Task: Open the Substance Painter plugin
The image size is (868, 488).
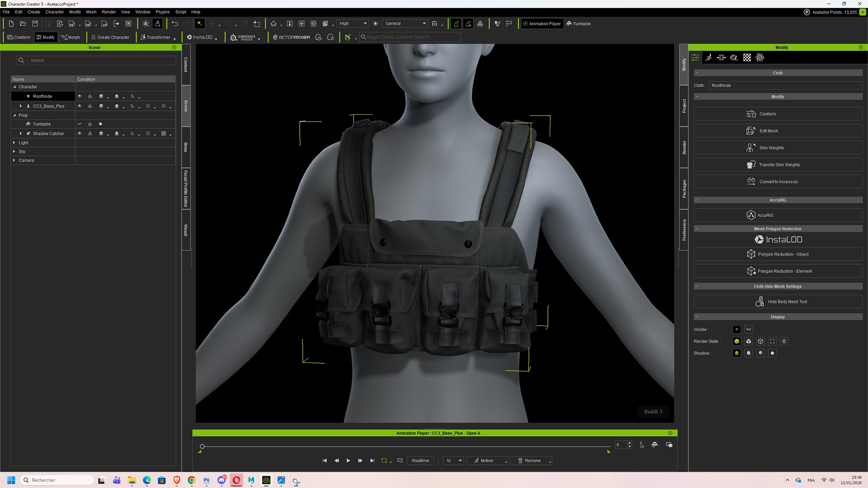Action: pyautogui.click(x=243, y=37)
